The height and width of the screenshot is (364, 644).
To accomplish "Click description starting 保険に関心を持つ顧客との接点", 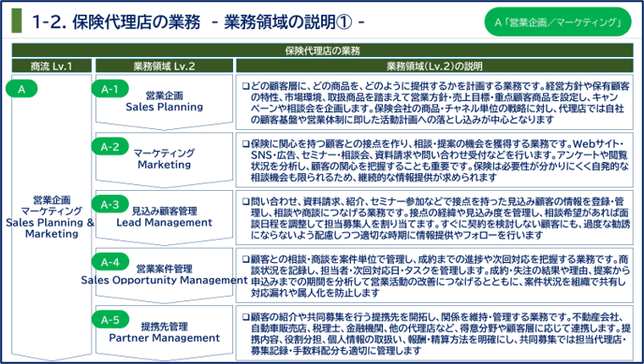I will (434, 160).
